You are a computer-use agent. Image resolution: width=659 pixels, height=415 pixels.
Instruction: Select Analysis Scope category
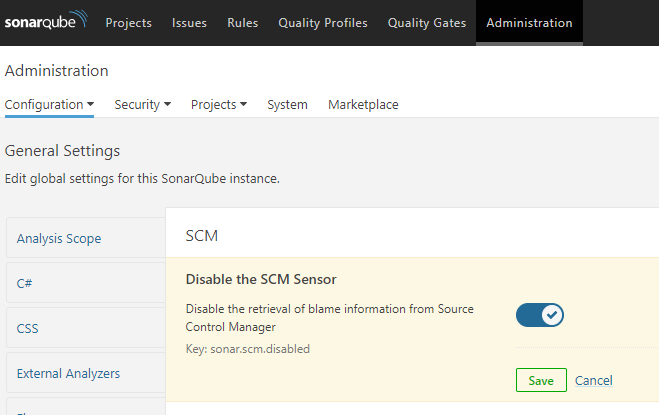tap(59, 238)
